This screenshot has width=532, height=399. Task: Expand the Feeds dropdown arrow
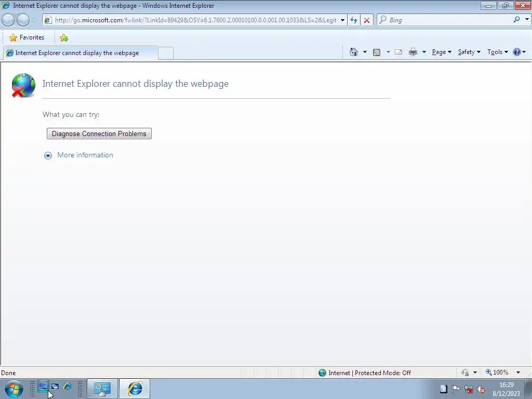(x=388, y=52)
